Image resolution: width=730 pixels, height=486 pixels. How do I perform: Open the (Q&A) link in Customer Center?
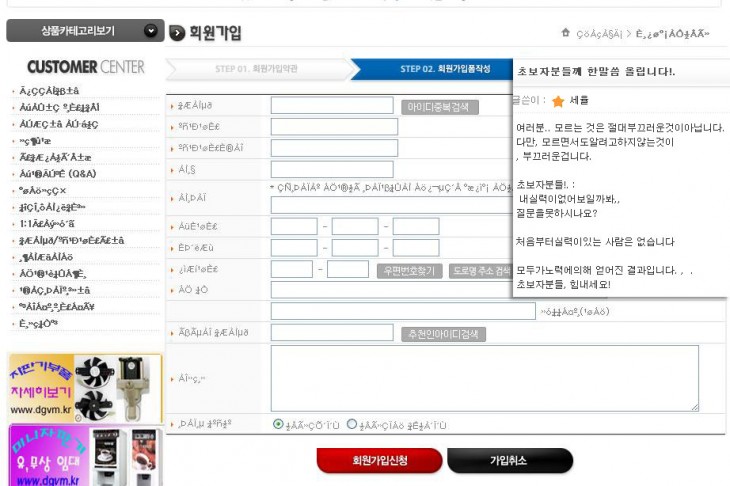click(58, 174)
